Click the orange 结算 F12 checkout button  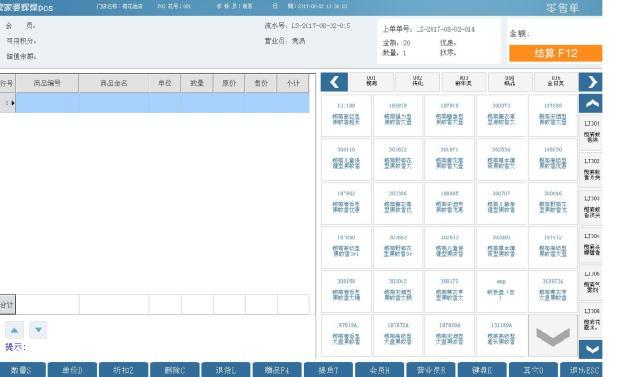[555, 53]
